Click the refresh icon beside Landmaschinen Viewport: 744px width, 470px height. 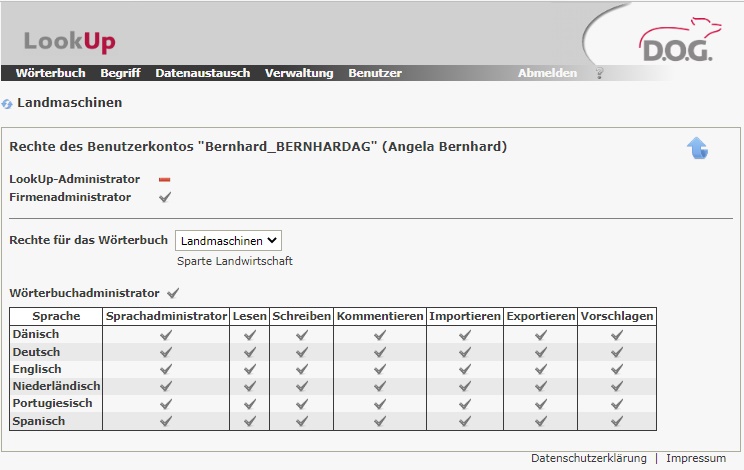[8, 103]
